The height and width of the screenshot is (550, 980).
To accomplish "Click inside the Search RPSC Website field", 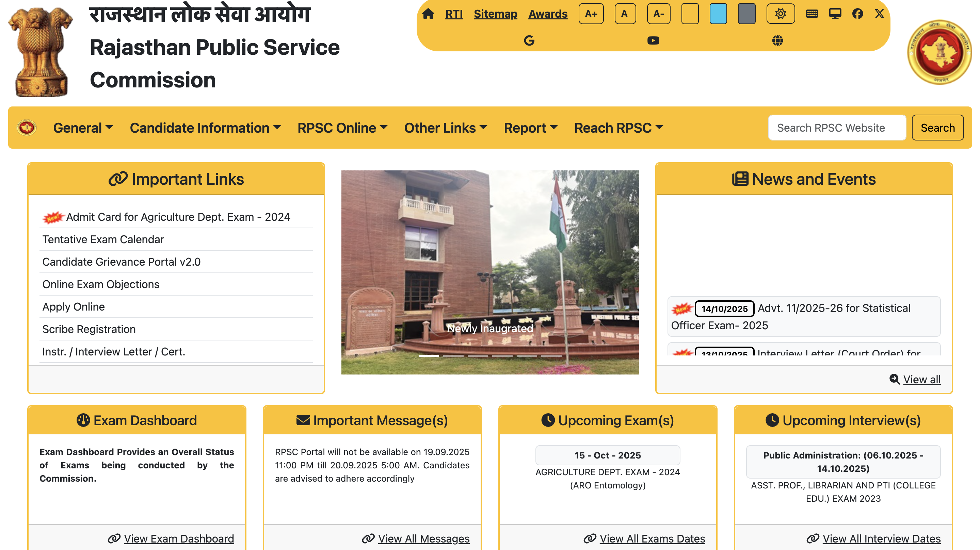I will point(837,128).
